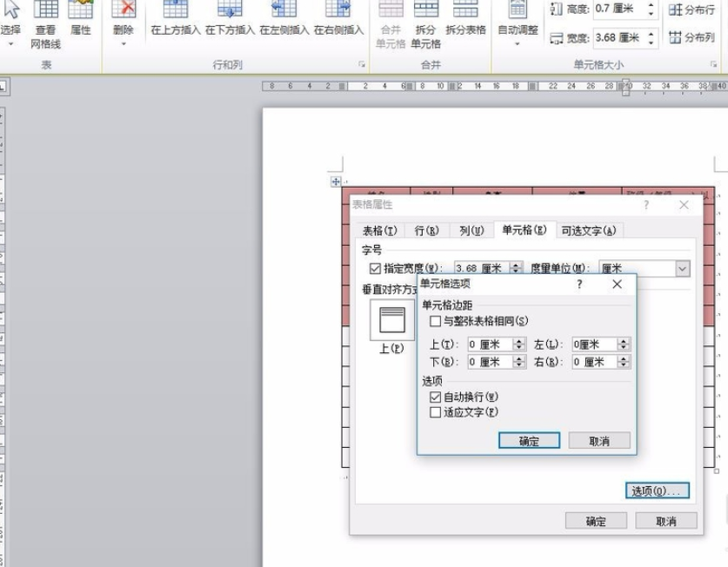Image resolution: width=728 pixels, height=567 pixels.
Task: Edit the ribbon 高度 value field
Action: [x=619, y=9]
